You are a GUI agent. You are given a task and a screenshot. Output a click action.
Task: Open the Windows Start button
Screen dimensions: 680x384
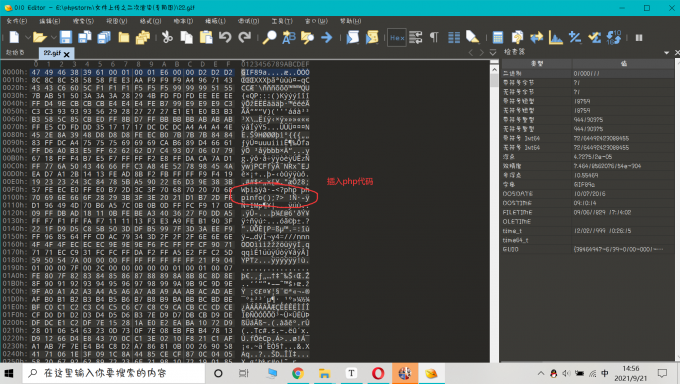coord(9,373)
